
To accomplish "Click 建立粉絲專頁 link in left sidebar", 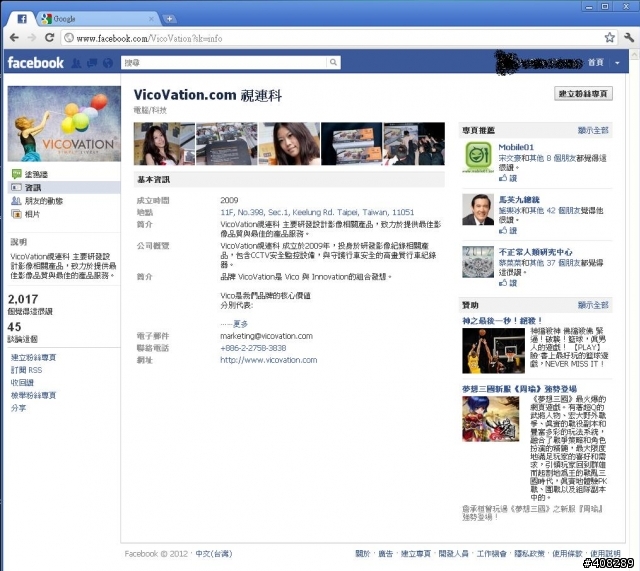I will [x=33, y=358].
